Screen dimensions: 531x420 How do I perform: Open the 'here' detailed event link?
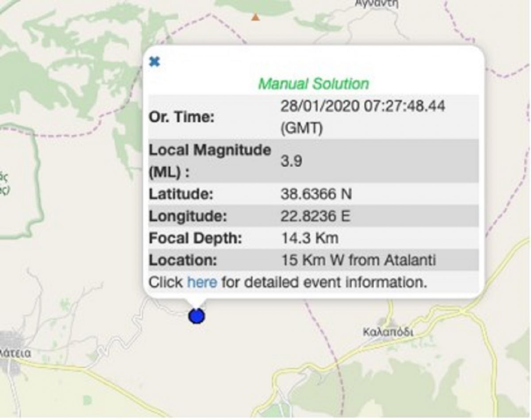click(x=202, y=282)
